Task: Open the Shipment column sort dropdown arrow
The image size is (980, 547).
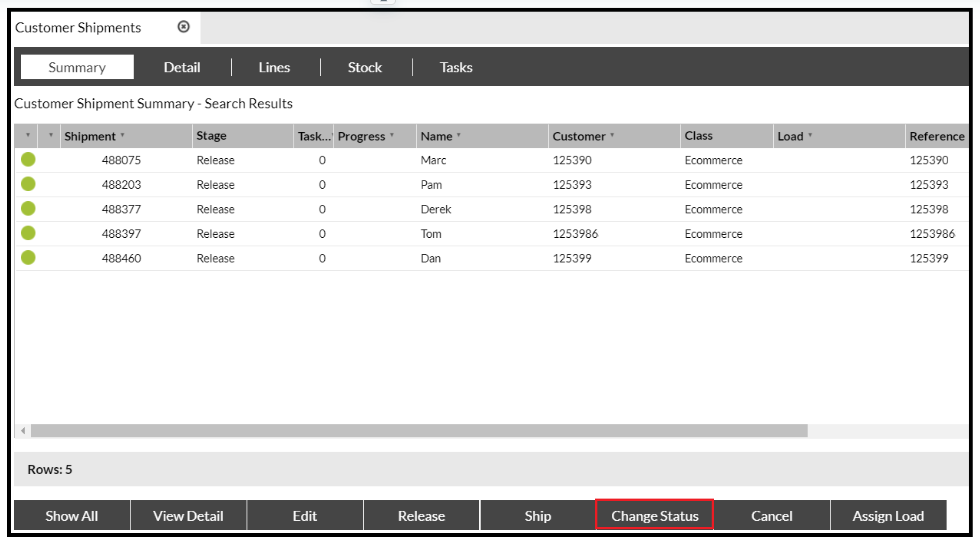Action: click(x=123, y=136)
